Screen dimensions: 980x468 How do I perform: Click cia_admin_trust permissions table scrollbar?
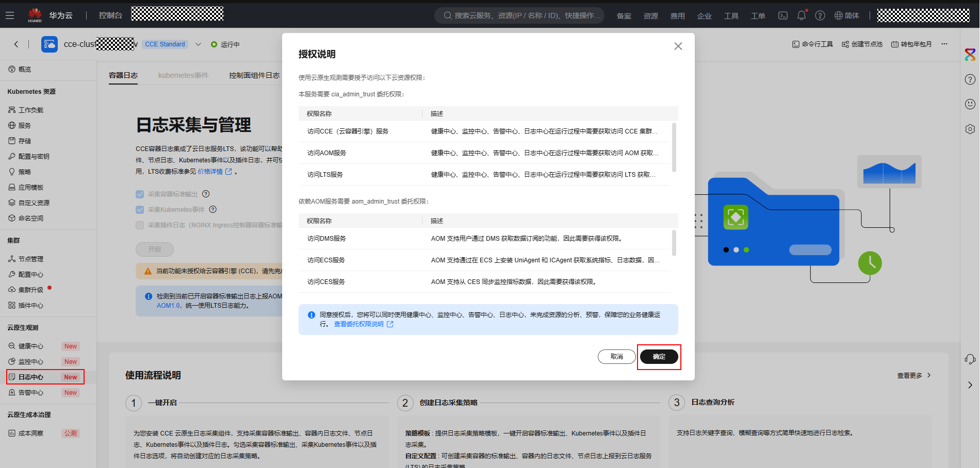coord(674,147)
